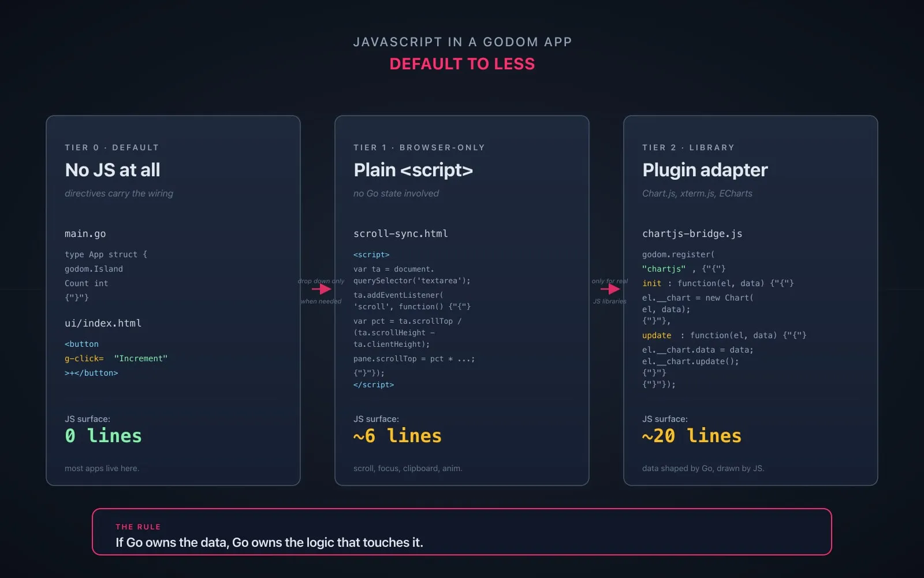
Task: Click the "querySelector('textarea');" code line
Action: [412, 280]
